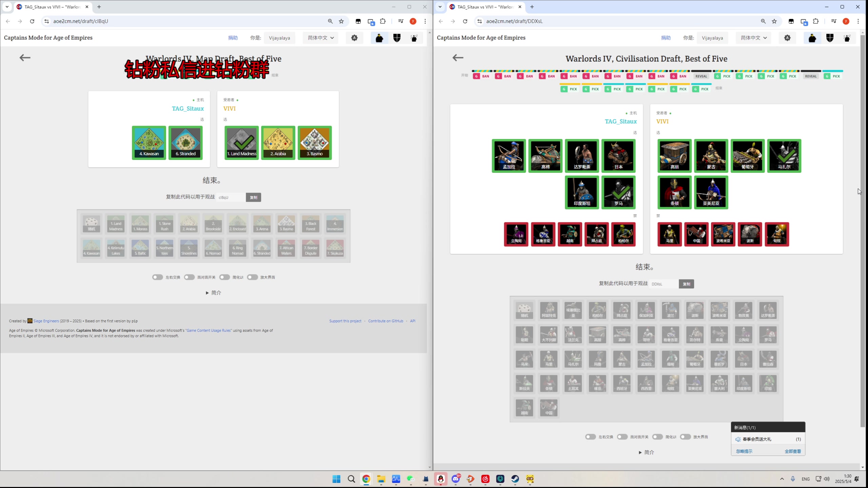
Task: Click the Stranded map pick
Action: click(185, 143)
